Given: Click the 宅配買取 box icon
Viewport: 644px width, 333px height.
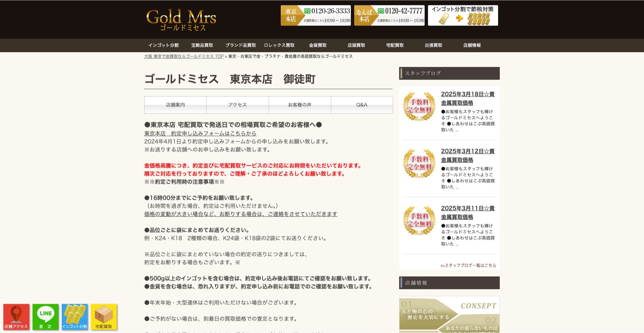Looking at the screenshot, I should (x=104, y=317).
